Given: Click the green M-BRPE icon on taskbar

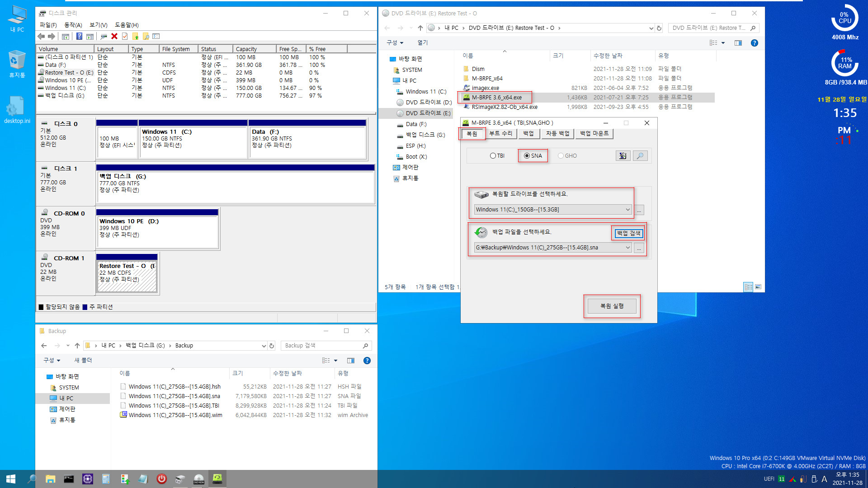Looking at the screenshot, I should 217,479.
